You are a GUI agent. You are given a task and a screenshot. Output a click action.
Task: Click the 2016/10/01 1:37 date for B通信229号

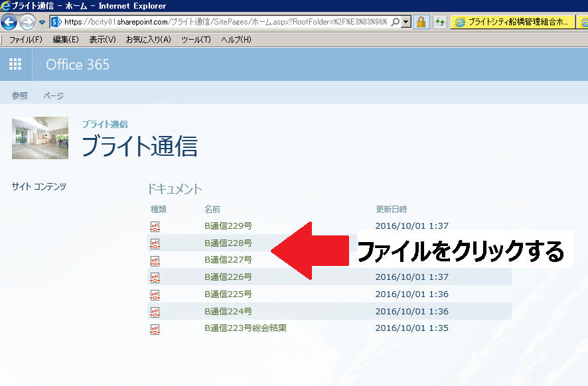(411, 225)
